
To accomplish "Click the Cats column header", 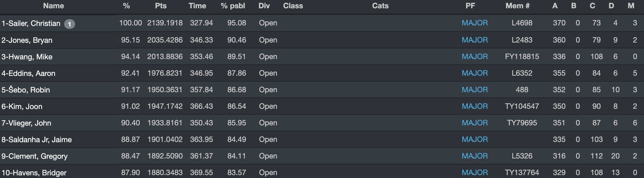I will (380, 6).
